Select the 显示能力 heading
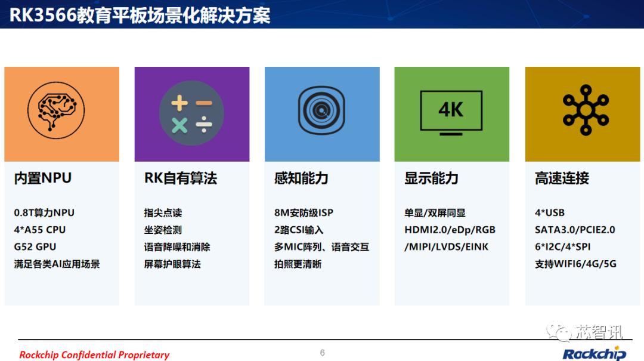This screenshot has height=361, width=644. pyautogui.click(x=431, y=178)
